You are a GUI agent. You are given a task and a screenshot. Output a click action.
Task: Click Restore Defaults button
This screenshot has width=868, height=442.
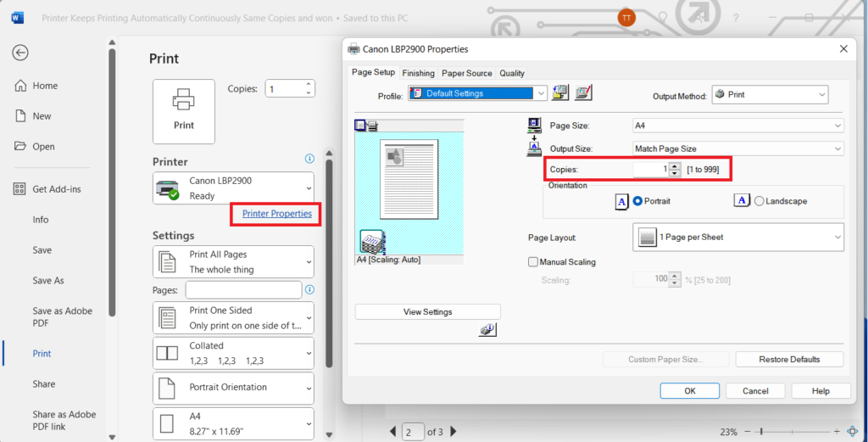coord(789,360)
